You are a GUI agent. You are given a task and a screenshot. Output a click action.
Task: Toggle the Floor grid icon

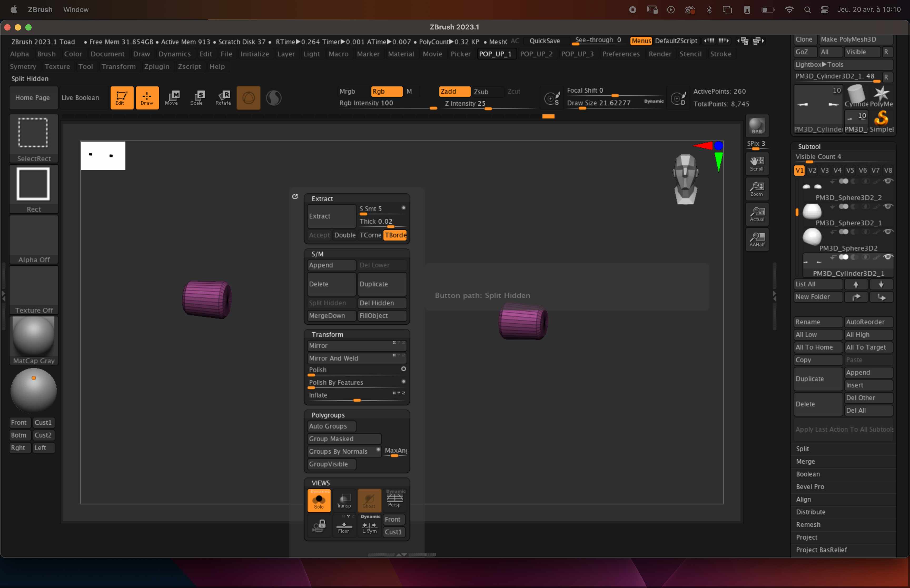[344, 526]
